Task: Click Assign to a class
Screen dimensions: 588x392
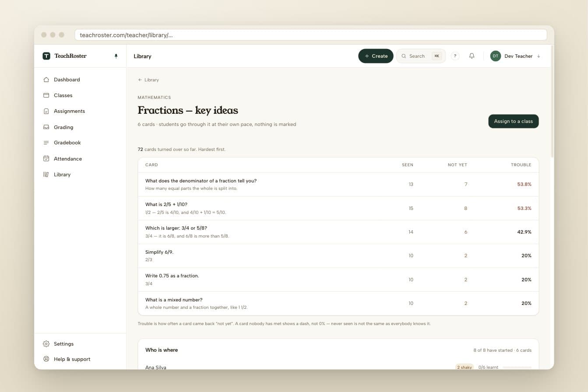Action: [513, 121]
